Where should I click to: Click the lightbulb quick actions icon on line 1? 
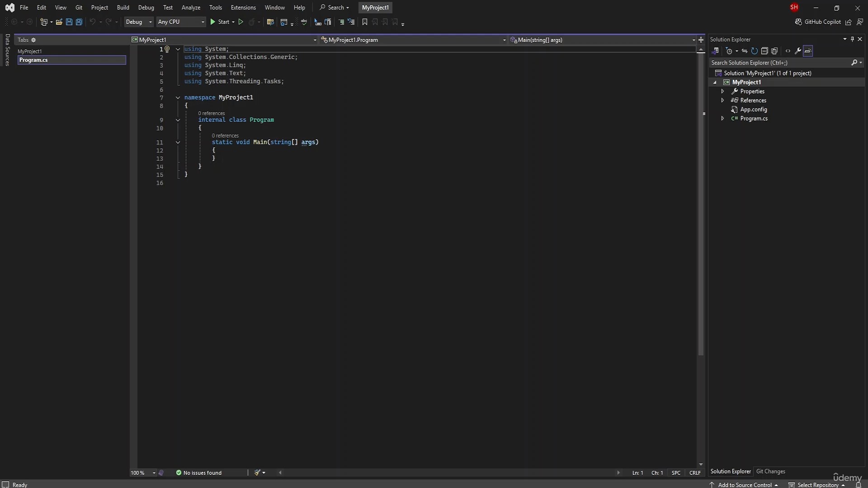click(x=167, y=49)
